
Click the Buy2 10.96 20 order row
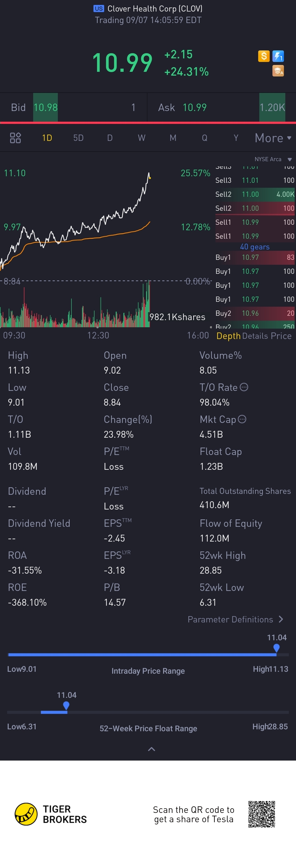click(255, 313)
